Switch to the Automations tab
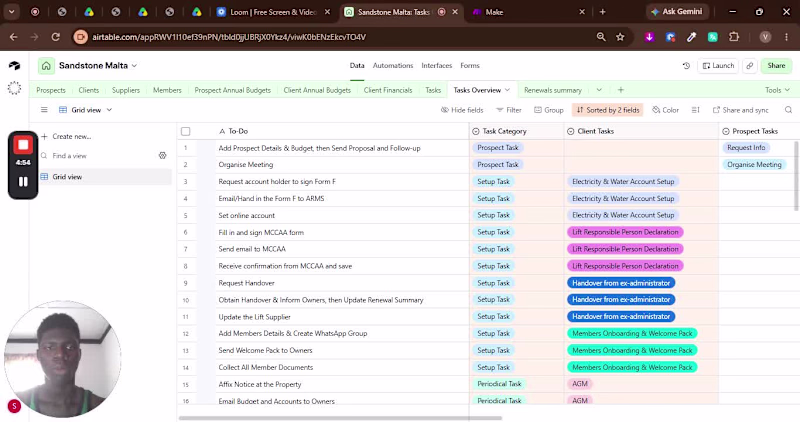 393,65
